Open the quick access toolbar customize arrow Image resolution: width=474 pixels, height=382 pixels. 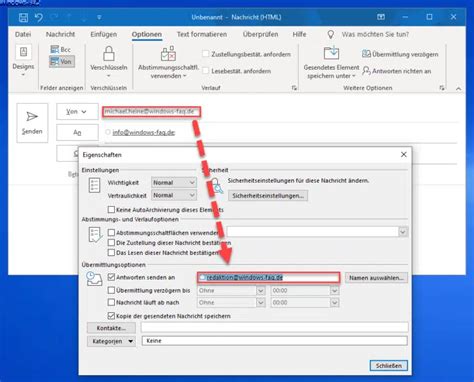tap(99, 17)
